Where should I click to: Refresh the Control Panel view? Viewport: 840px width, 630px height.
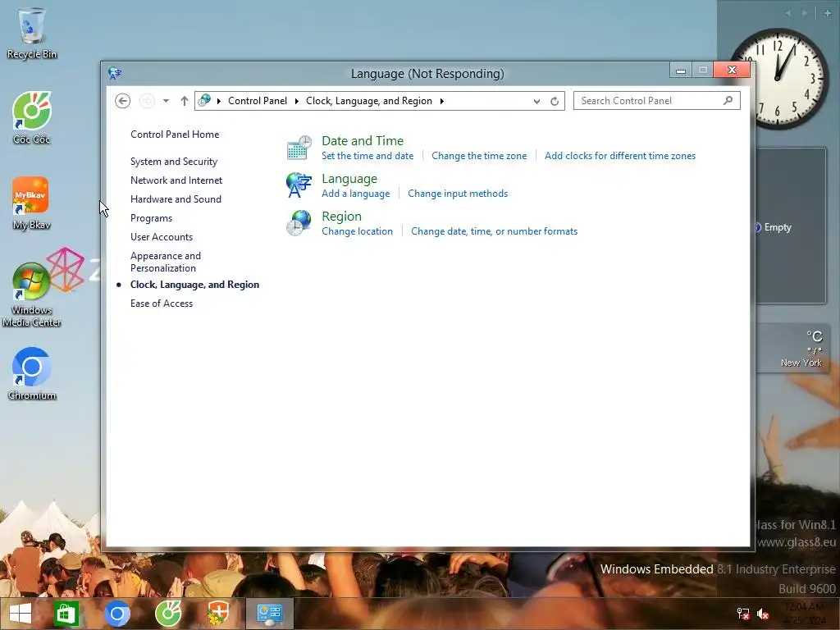point(555,101)
